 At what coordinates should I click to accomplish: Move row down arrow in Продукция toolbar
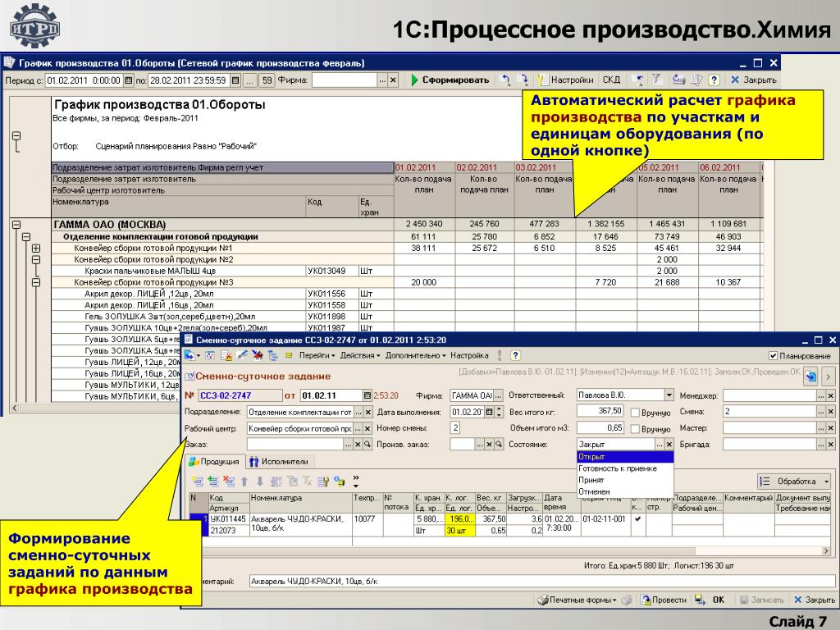click(x=260, y=481)
